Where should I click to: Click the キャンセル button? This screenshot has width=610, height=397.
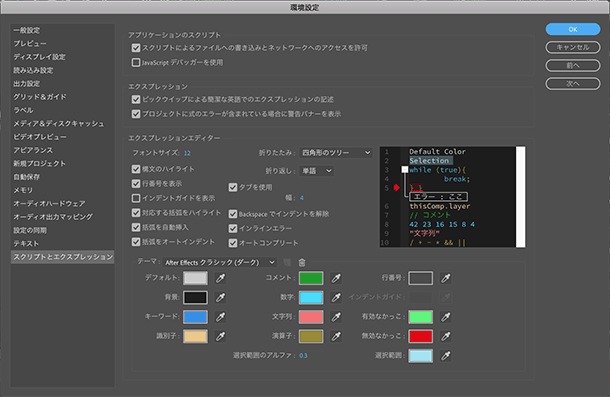(x=573, y=47)
